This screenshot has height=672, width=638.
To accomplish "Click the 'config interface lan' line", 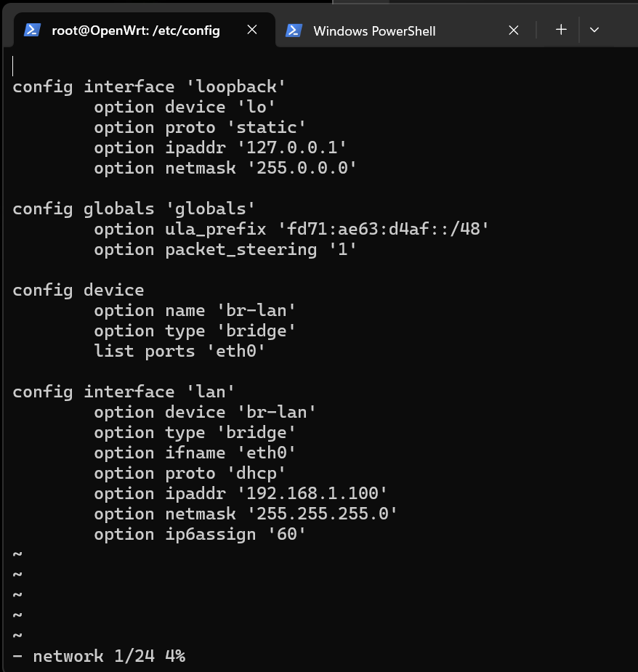I will (x=122, y=392).
